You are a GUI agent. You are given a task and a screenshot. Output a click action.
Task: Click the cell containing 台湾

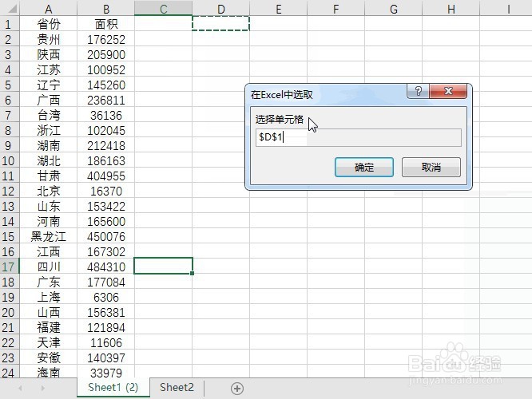[x=49, y=115]
